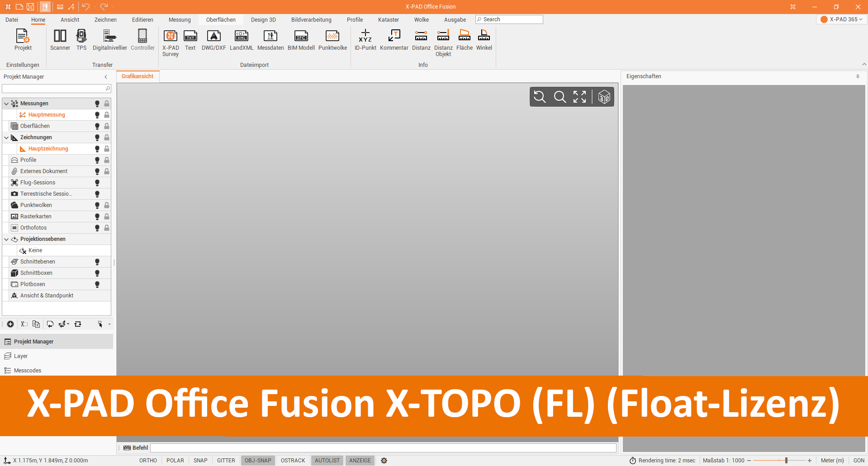Import a Punktwolke

tap(332, 40)
